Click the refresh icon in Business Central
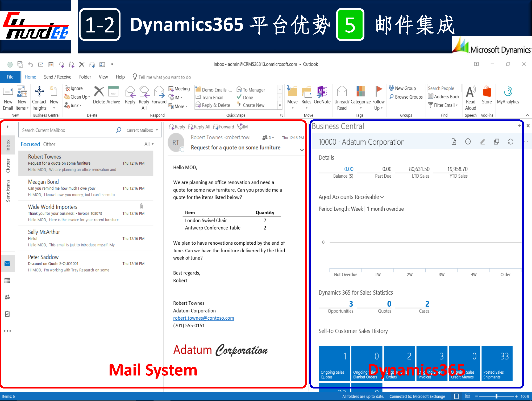 (510, 142)
